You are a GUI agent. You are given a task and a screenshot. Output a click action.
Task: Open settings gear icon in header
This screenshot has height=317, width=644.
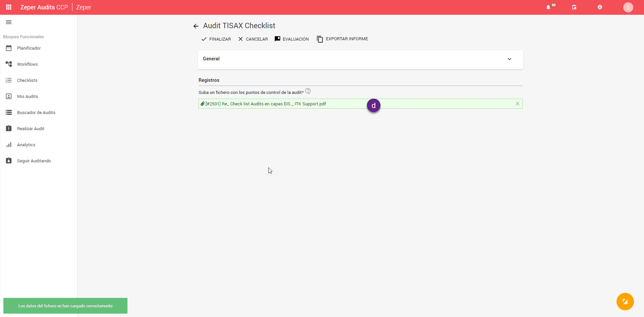pyautogui.click(x=600, y=7)
